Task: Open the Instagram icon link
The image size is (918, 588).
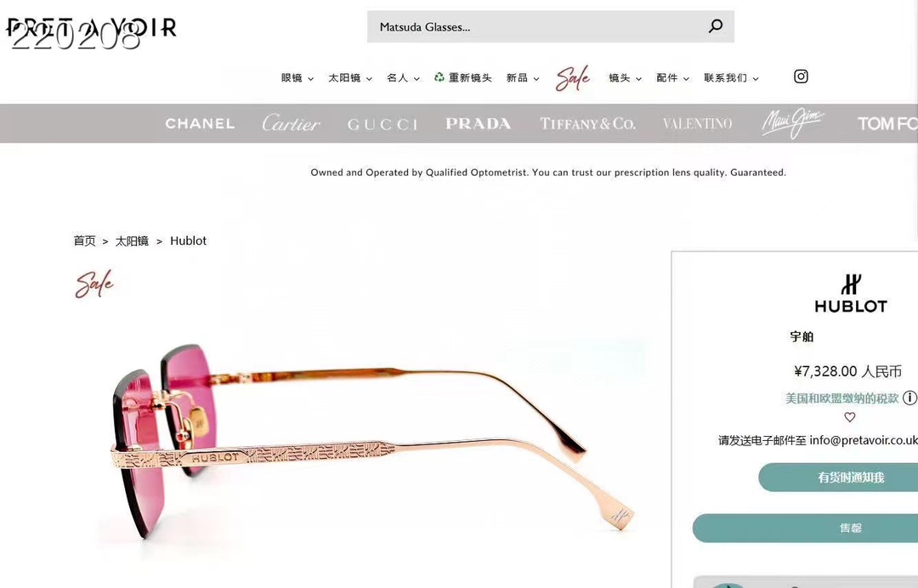Action: click(801, 76)
